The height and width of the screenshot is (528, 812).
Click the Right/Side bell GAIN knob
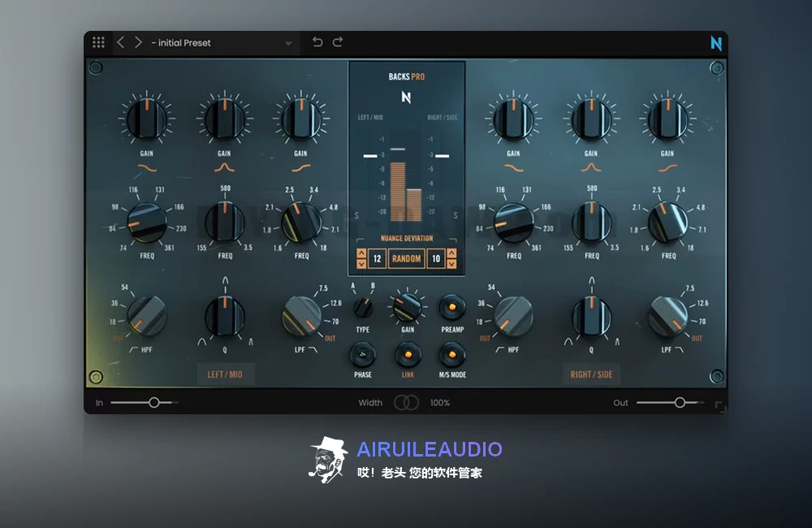[591, 118]
